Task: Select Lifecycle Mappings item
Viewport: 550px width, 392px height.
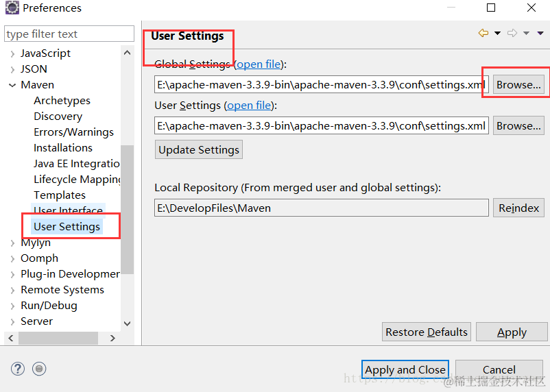Action: (x=77, y=180)
